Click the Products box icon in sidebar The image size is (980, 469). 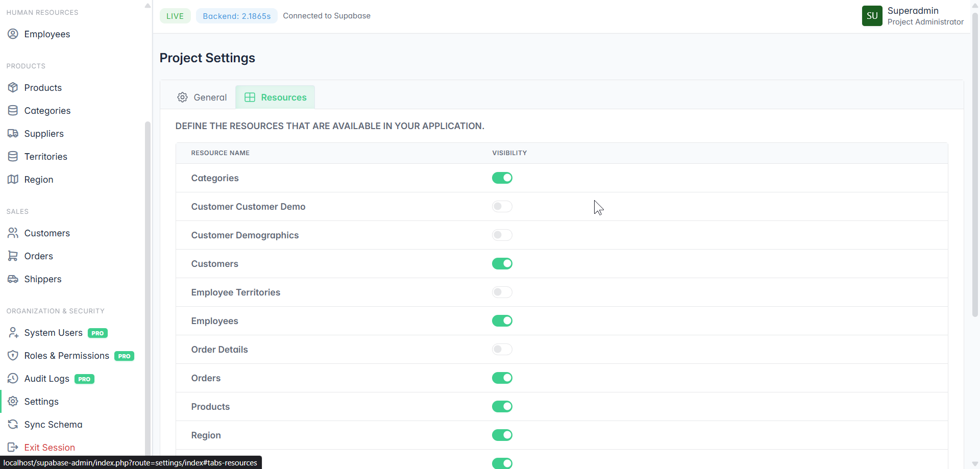[13, 87]
